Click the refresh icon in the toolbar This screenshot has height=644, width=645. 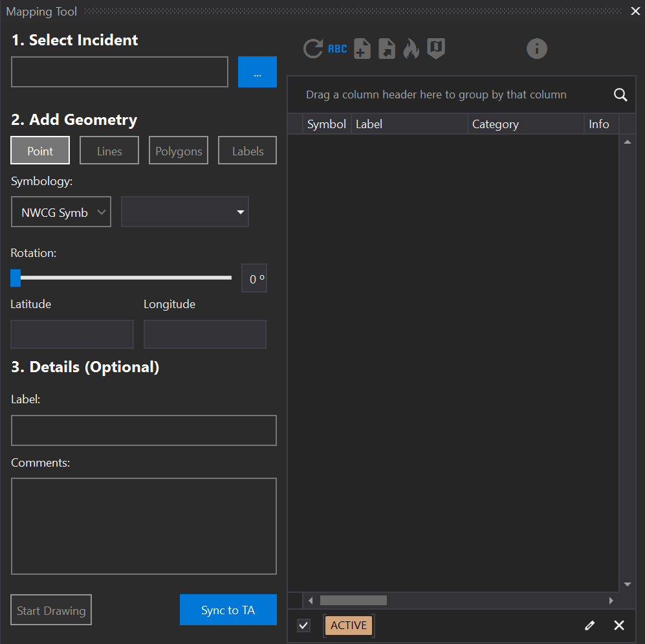[x=313, y=49]
